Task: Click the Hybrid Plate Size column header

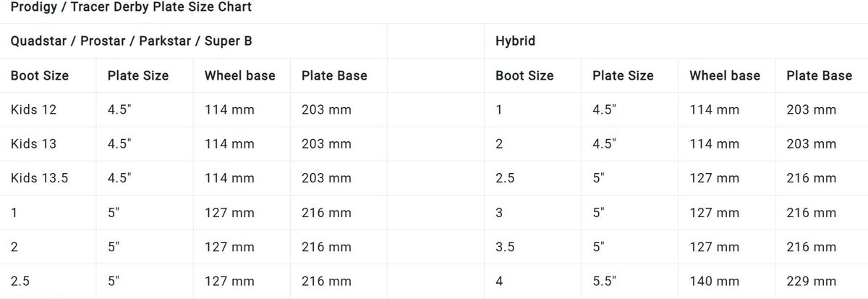Action: pos(622,75)
